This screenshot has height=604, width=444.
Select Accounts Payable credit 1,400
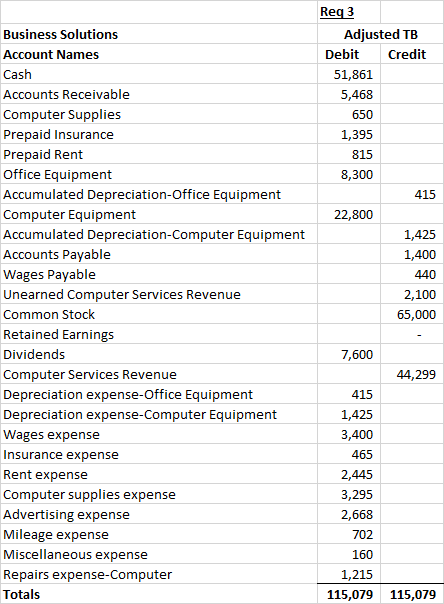(420, 255)
